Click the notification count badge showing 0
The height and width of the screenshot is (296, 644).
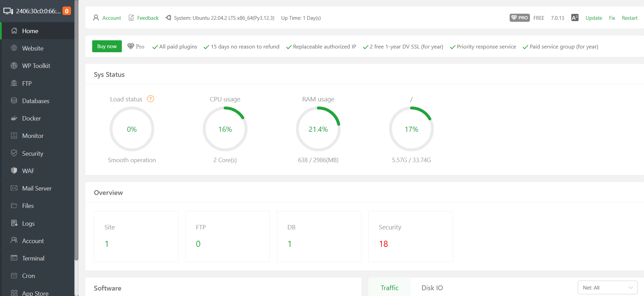point(67,11)
